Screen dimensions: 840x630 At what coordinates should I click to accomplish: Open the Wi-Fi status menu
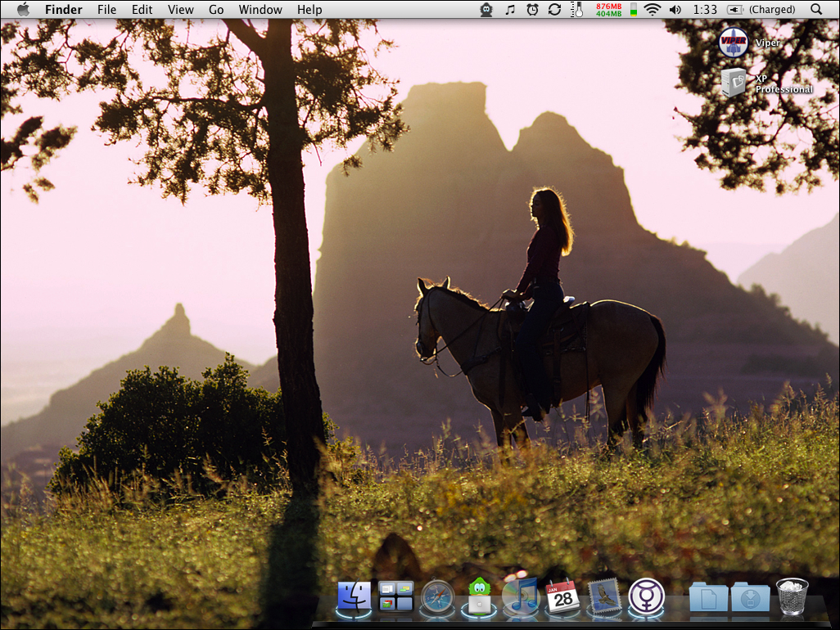(x=652, y=10)
